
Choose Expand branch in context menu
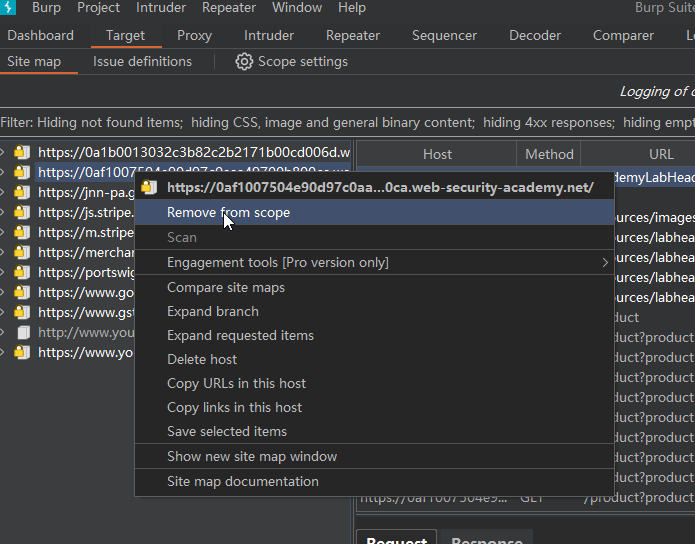pyautogui.click(x=374, y=311)
